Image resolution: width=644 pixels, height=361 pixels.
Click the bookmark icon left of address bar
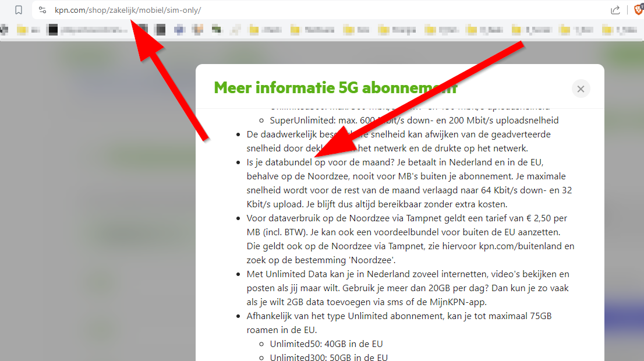19,10
